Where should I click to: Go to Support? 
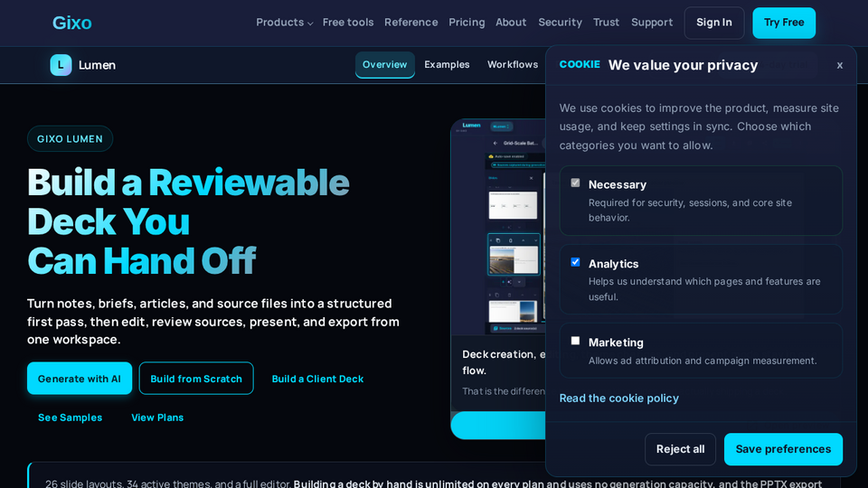click(652, 23)
